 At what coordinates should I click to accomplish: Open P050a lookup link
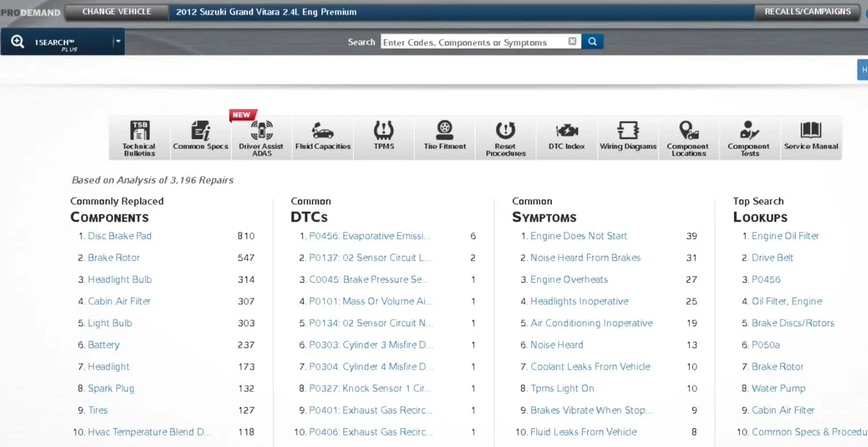pyautogui.click(x=766, y=345)
